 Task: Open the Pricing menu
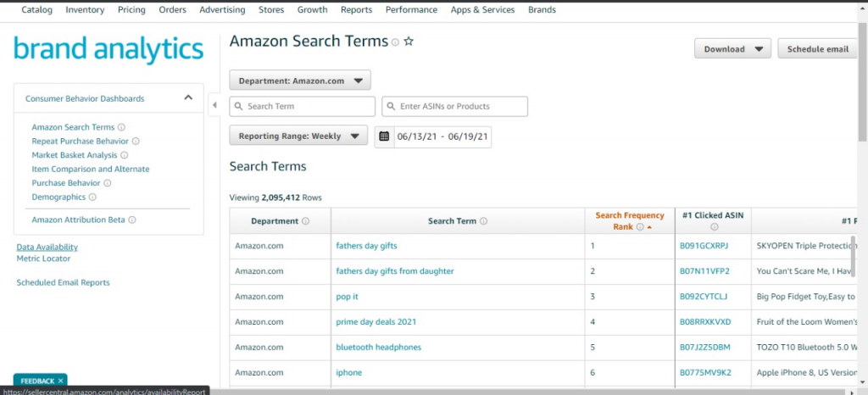point(131,9)
